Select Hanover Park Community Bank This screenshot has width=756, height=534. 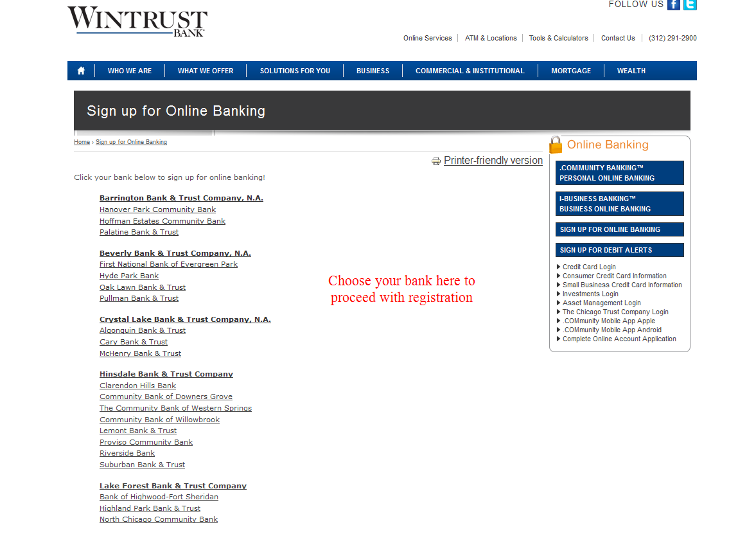point(157,210)
